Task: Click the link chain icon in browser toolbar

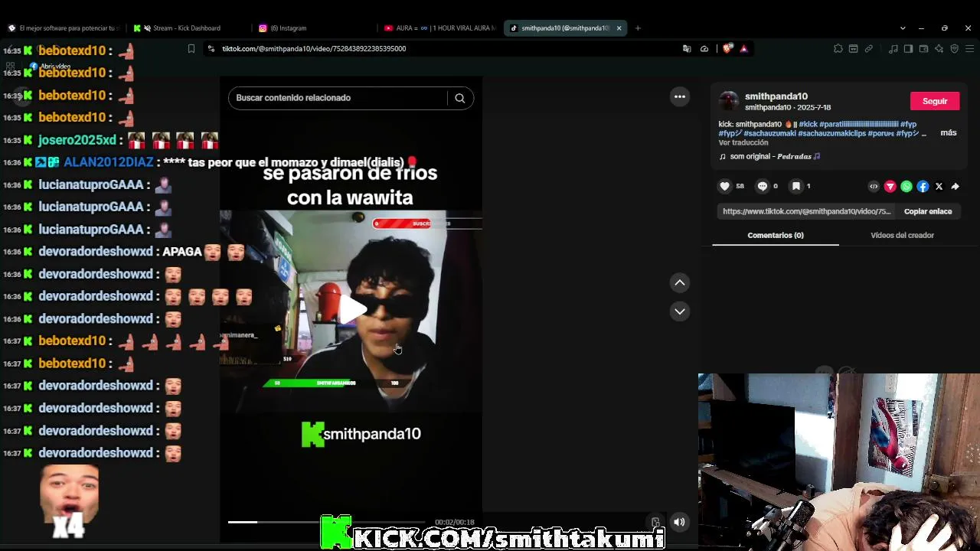Action: pyautogui.click(x=868, y=48)
